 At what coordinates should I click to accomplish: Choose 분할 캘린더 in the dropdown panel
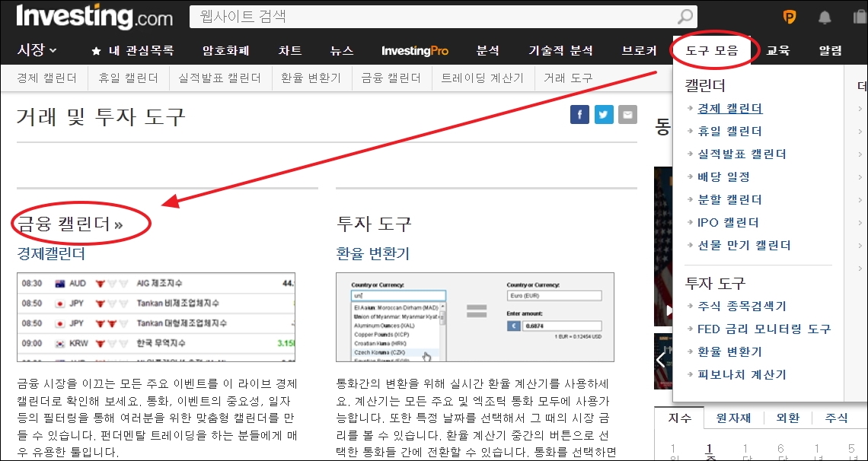pyautogui.click(x=729, y=199)
